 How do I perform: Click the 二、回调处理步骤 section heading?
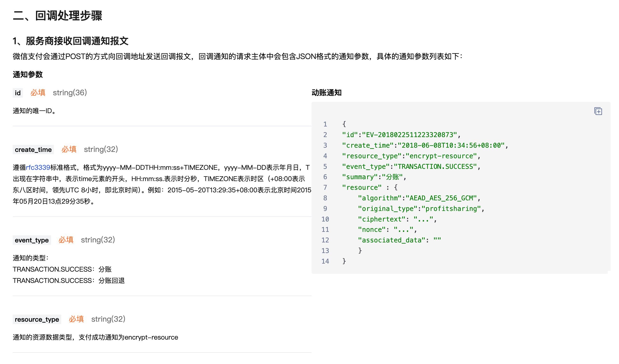(57, 16)
